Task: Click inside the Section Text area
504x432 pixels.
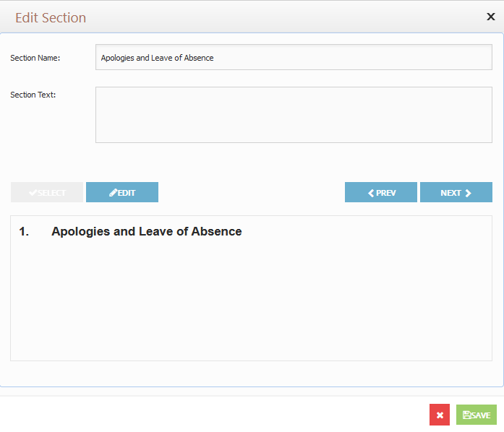Action: point(294,115)
